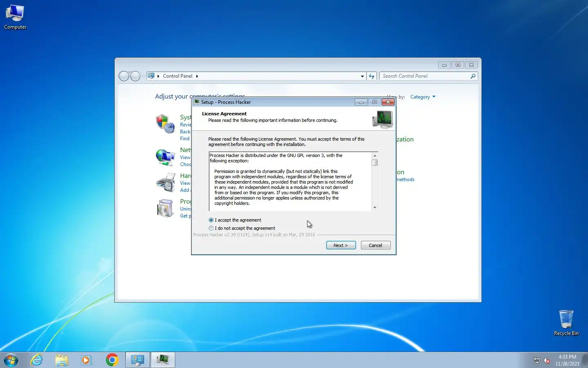Select 'I accept the agreement' radio button
The image size is (588, 368).
(x=211, y=220)
